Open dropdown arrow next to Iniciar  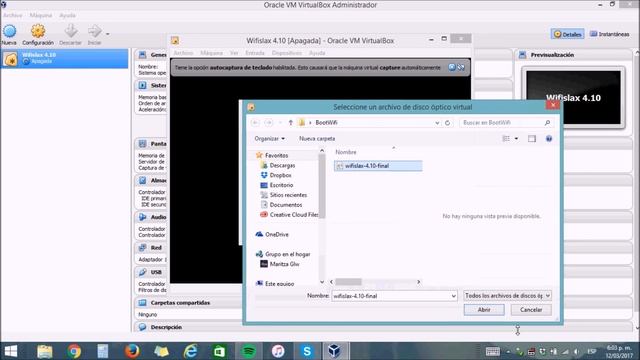click(107, 34)
